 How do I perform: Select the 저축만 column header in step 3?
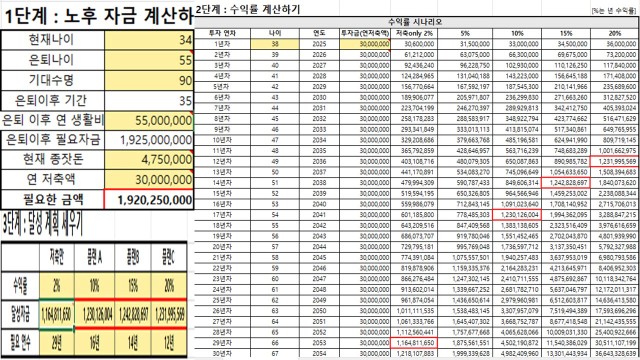[57, 257]
